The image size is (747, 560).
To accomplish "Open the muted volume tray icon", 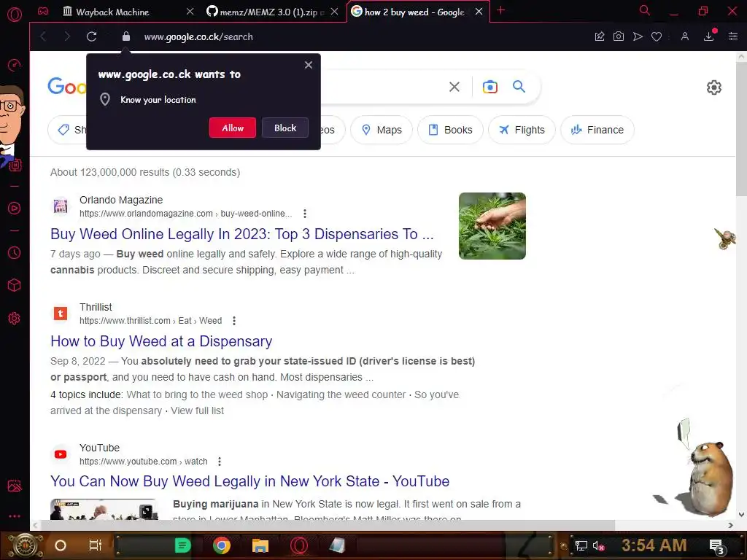I will [x=598, y=546].
